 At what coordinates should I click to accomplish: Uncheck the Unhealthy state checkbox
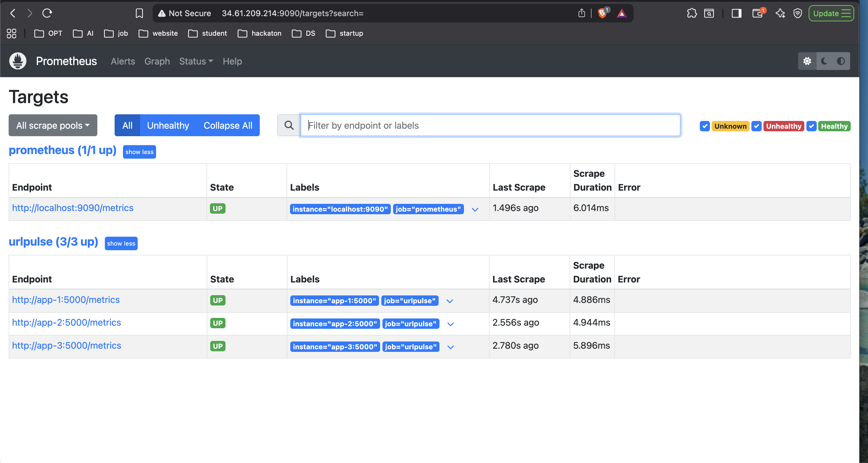tap(757, 126)
